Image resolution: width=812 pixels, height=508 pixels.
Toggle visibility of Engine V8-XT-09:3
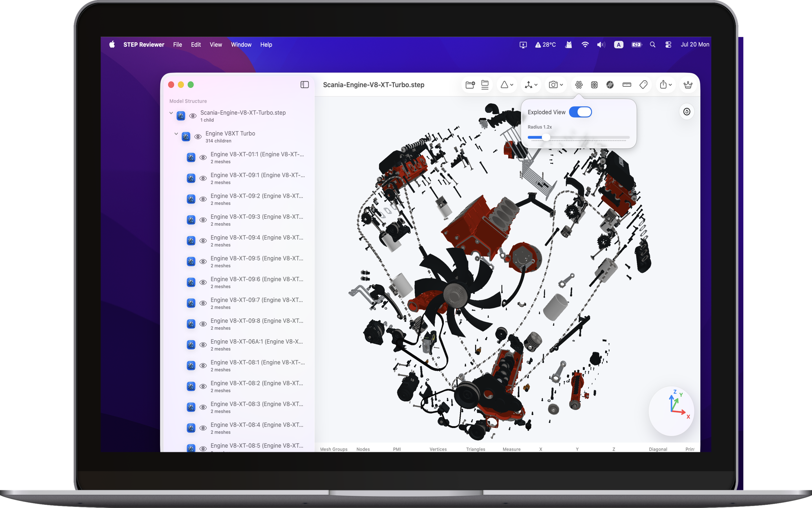tap(203, 220)
